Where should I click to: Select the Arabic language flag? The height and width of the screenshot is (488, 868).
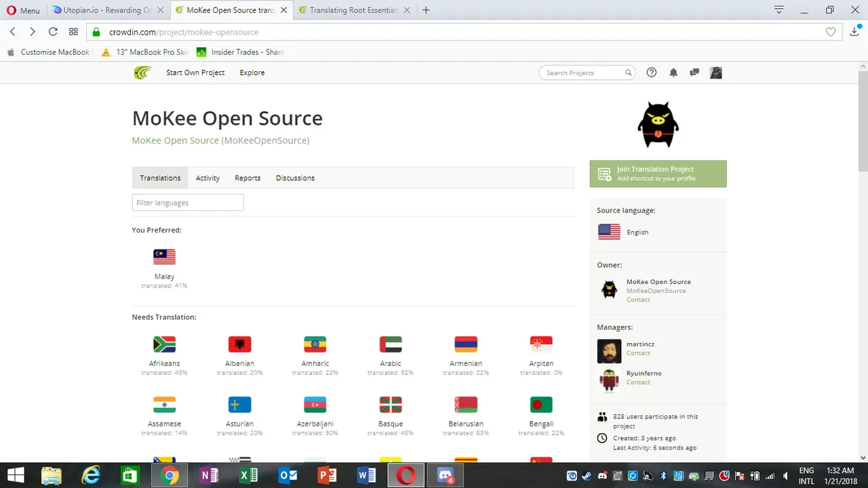(391, 344)
